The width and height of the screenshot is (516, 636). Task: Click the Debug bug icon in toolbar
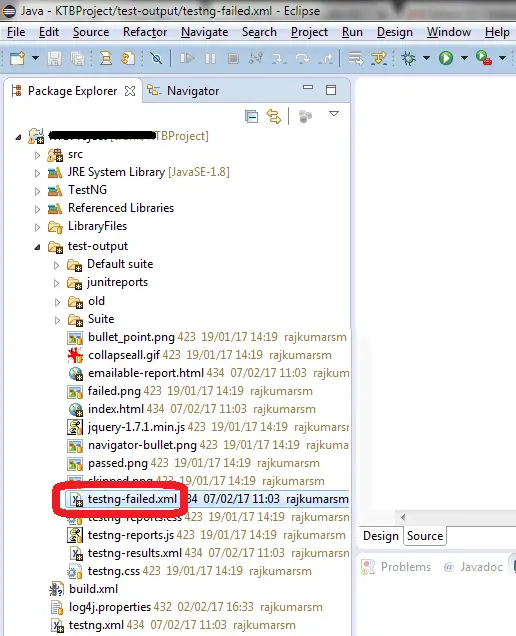(408, 58)
